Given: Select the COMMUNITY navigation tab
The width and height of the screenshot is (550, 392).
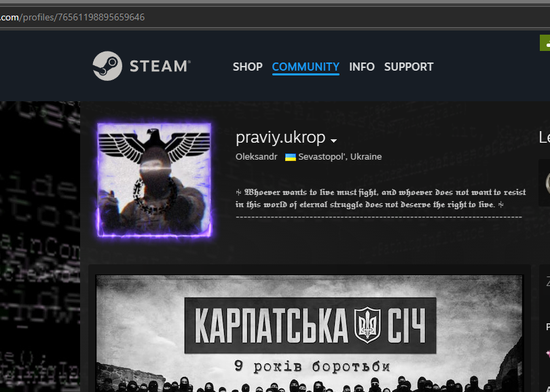Looking at the screenshot, I should pos(306,67).
